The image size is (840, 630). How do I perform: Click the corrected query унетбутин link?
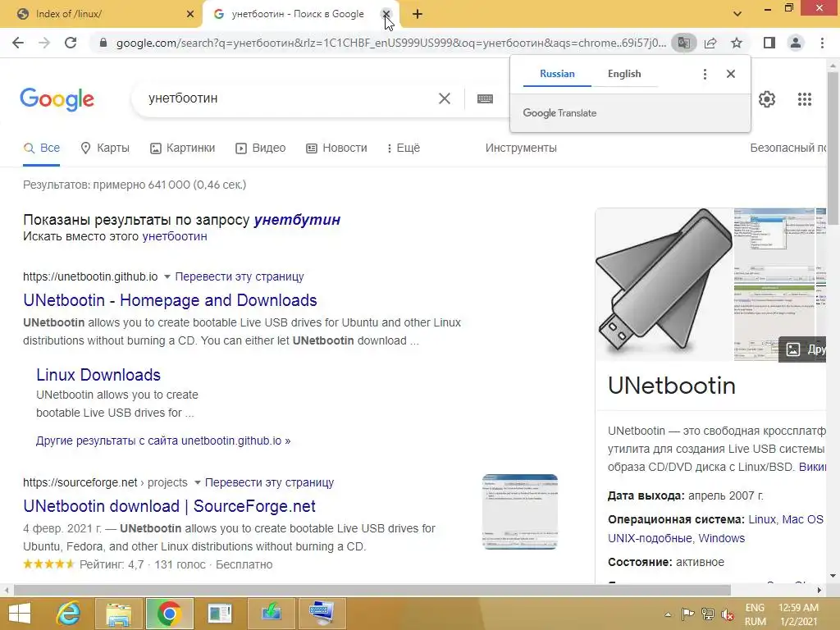click(x=297, y=220)
